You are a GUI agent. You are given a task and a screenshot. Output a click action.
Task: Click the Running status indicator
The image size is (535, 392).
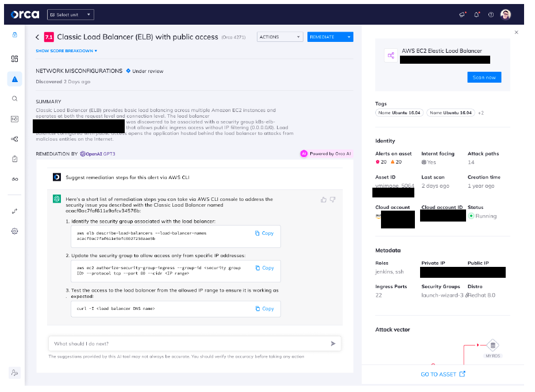[483, 216]
